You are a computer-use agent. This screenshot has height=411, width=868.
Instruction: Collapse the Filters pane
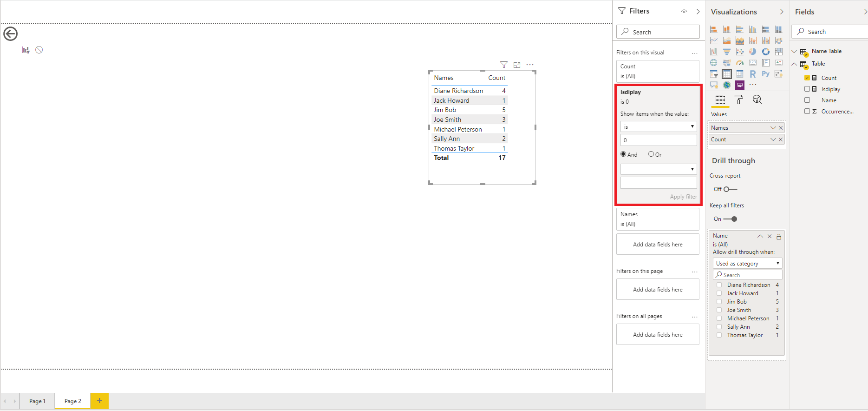point(698,12)
